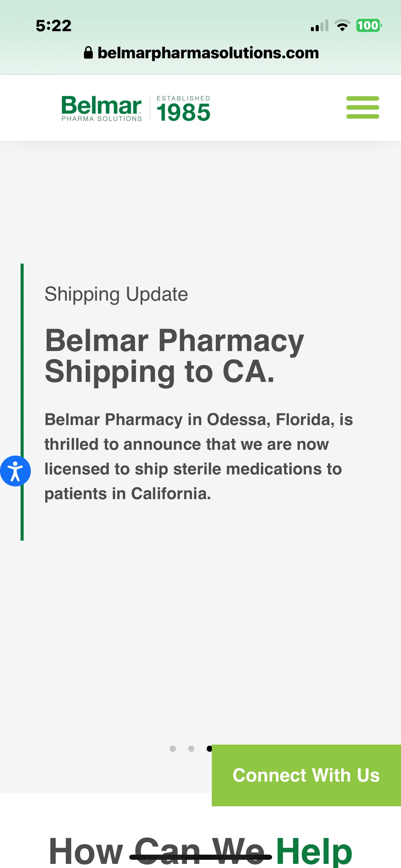
Task: Click the Established 1985 badge
Action: coord(183,108)
